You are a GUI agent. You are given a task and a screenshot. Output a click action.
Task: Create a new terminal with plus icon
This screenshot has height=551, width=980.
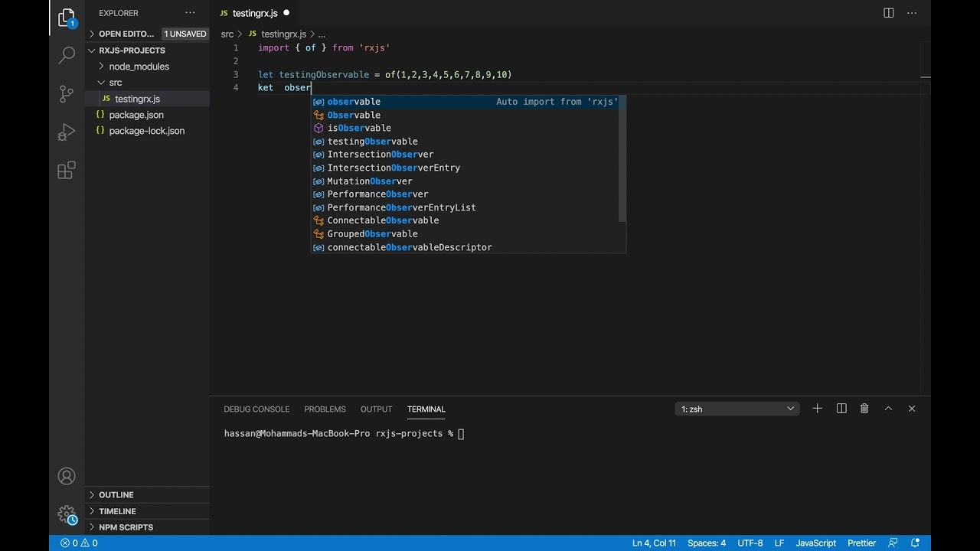coord(817,409)
